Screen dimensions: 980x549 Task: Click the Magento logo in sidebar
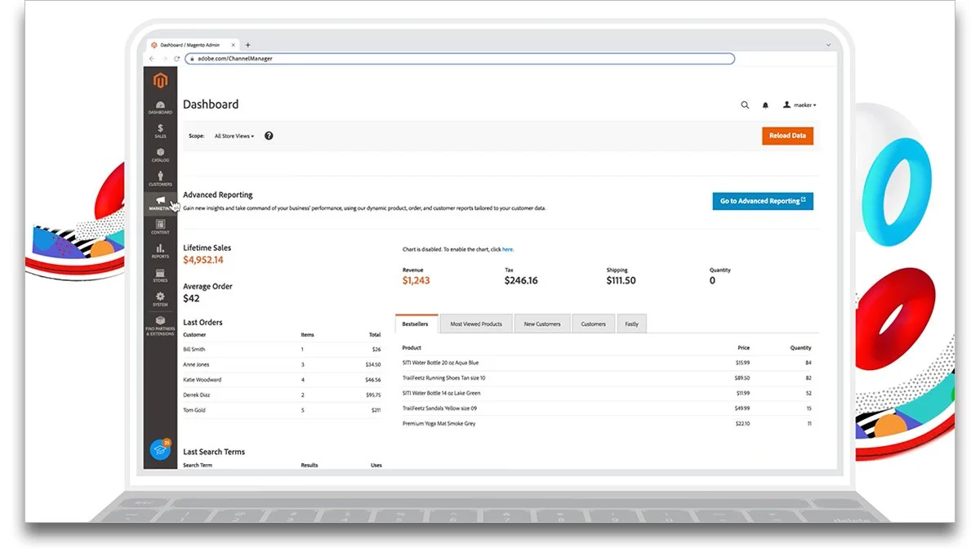[x=160, y=80]
